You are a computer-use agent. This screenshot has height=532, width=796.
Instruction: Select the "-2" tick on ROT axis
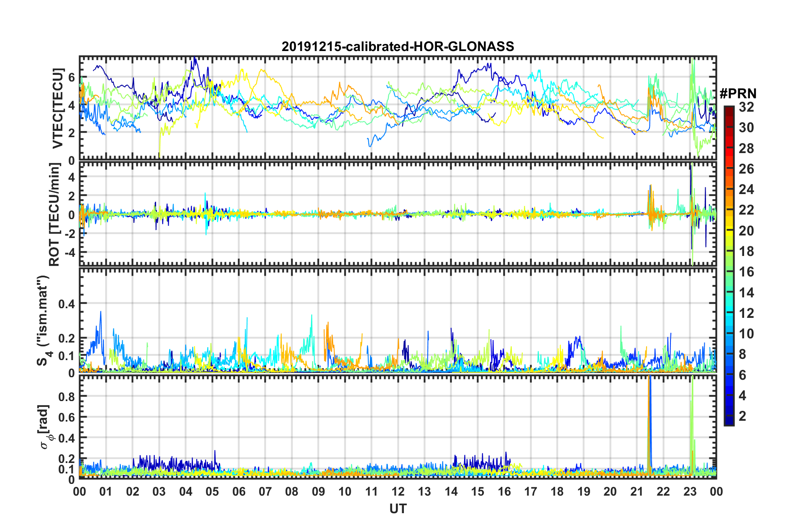70,233
